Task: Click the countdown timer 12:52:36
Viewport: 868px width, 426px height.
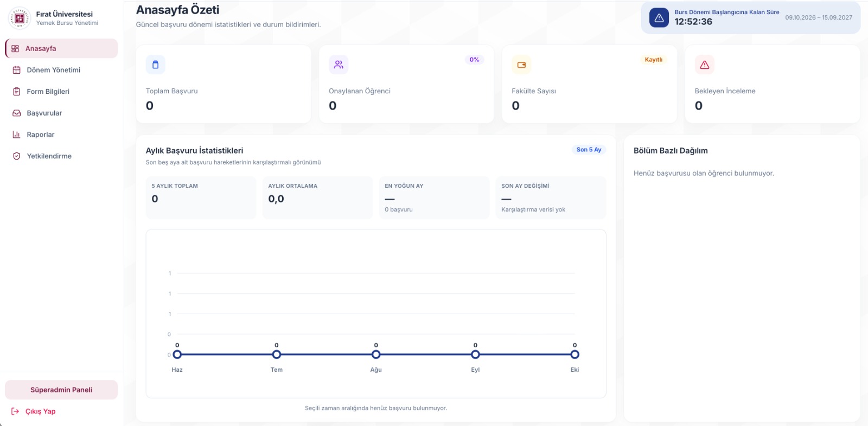Action: [693, 22]
